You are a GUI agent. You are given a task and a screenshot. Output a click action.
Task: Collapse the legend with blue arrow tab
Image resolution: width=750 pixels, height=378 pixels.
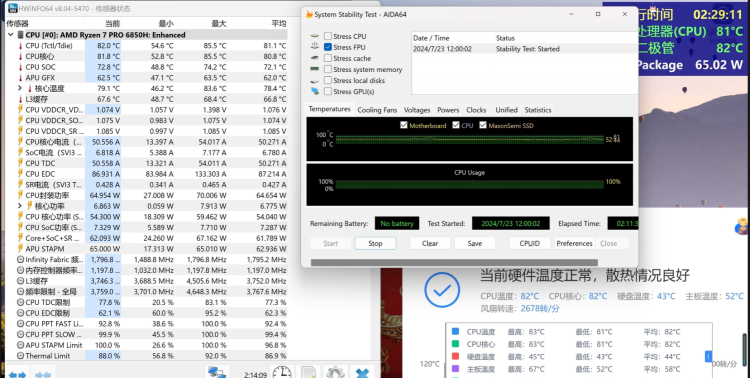[x=708, y=356]
